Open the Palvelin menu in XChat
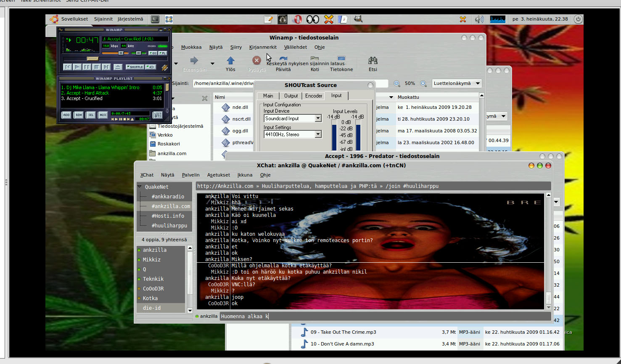The image size is (621, 364). point(190,175)
